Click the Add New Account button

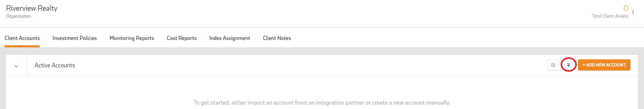point(604,65)
